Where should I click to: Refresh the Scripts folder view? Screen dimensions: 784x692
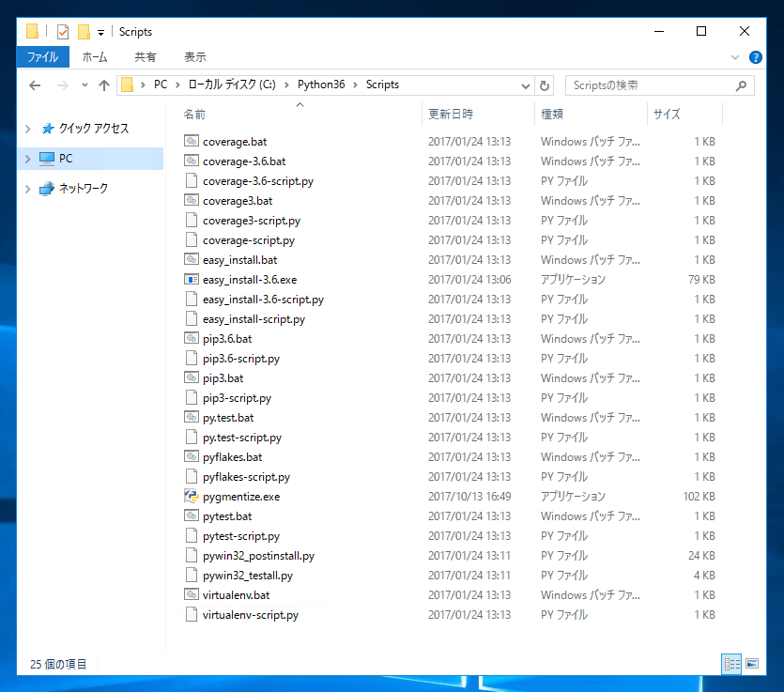tap(544, 85)
